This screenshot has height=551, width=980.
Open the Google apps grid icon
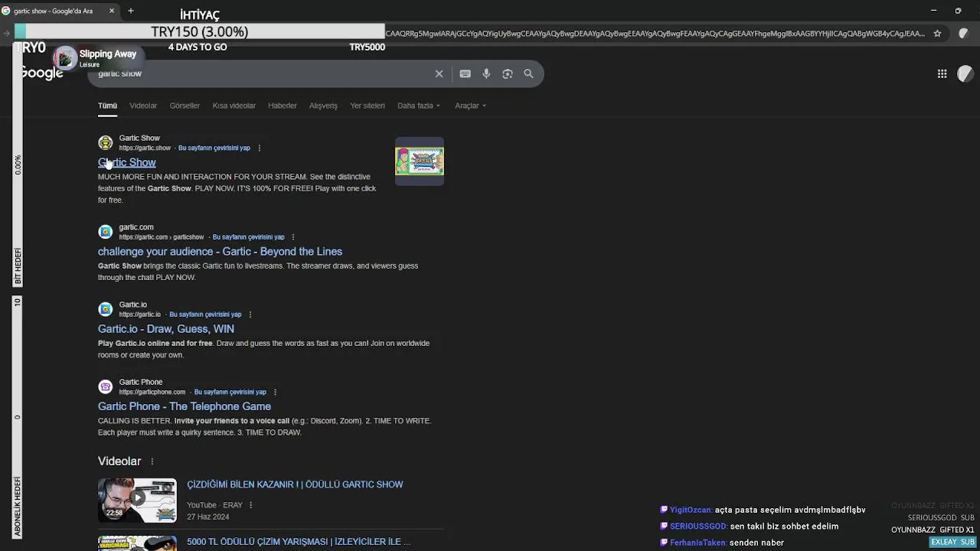click(942, 73)
